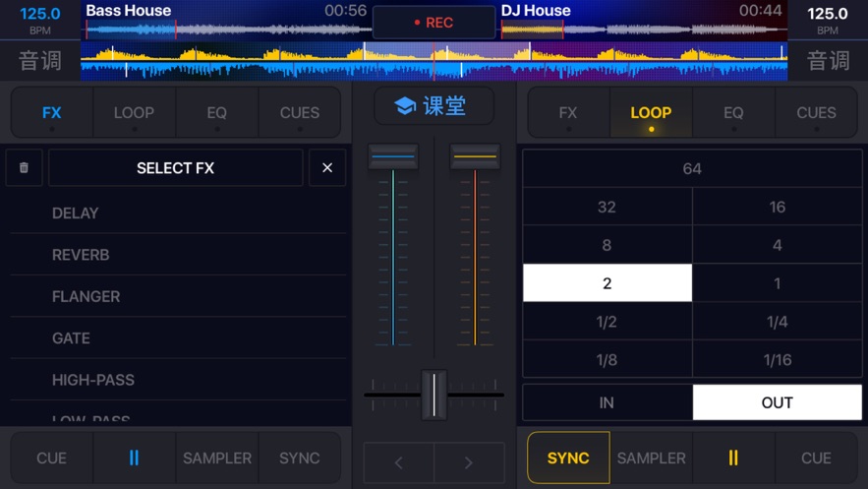Pause the right deck playback
The image size is (868, 489).
click(733, 458)
